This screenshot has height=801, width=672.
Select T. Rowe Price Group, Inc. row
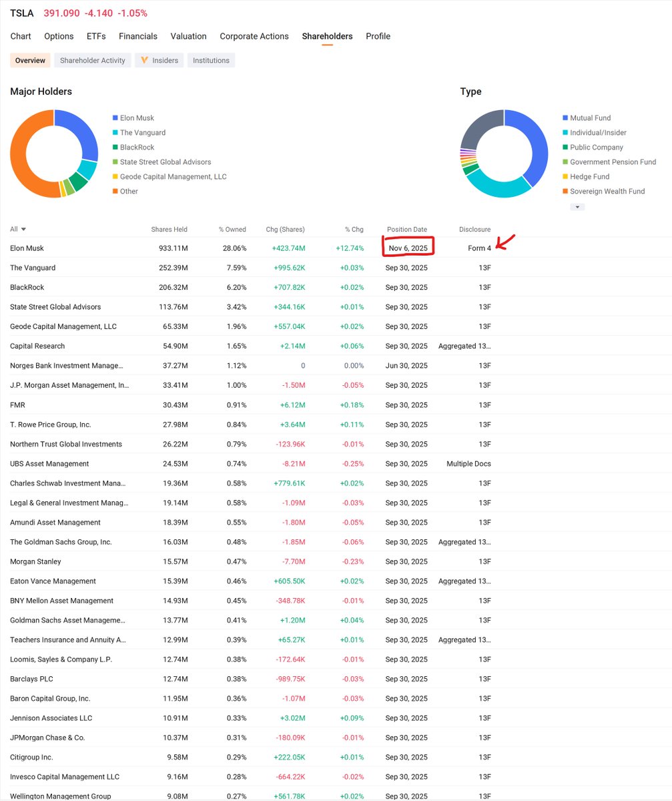coord(336,425)
